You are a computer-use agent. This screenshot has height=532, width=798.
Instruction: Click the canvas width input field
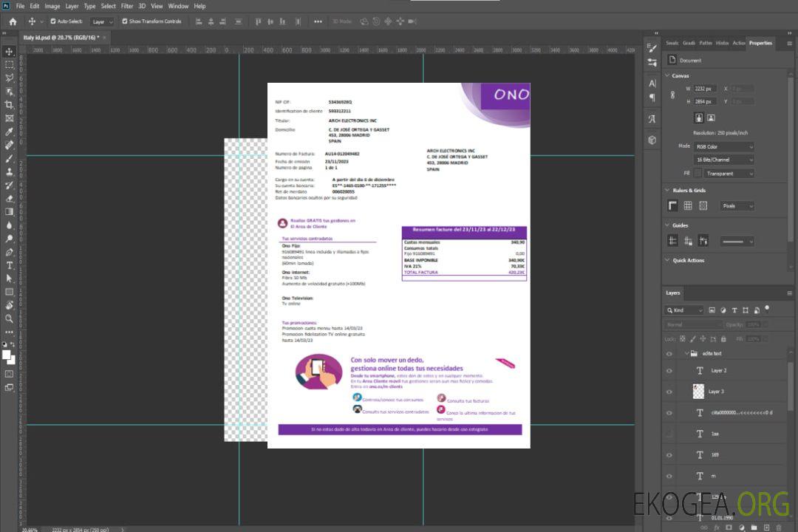[705, 89]
